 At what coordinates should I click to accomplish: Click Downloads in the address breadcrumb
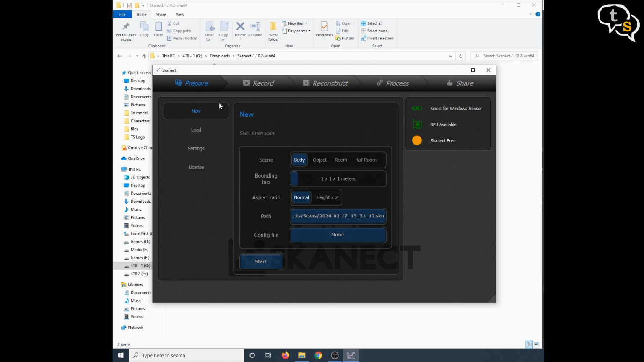point(220,56)
